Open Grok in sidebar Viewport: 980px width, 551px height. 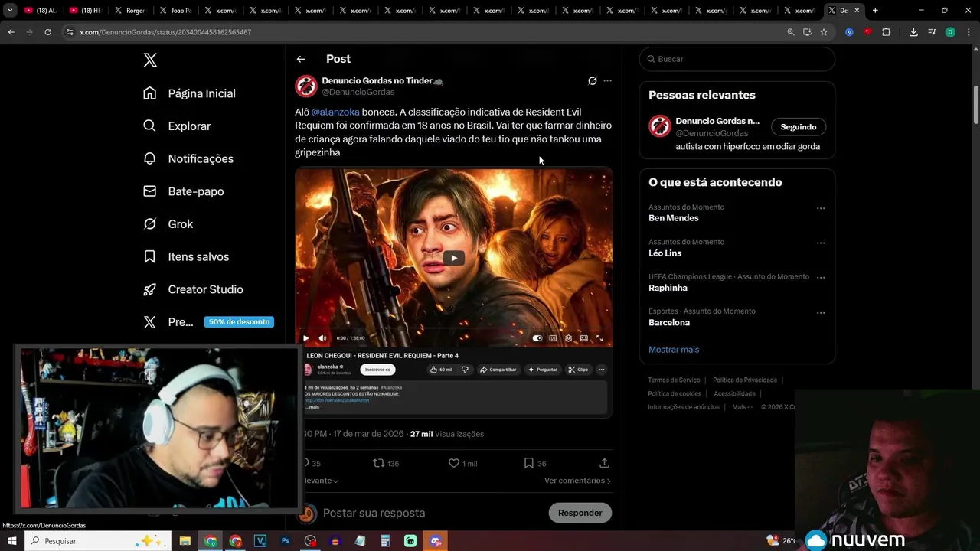tap(168, 224)
